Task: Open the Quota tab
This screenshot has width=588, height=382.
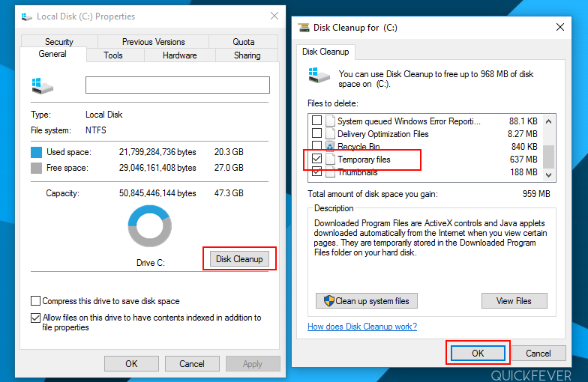Action: tap(243, 42)
